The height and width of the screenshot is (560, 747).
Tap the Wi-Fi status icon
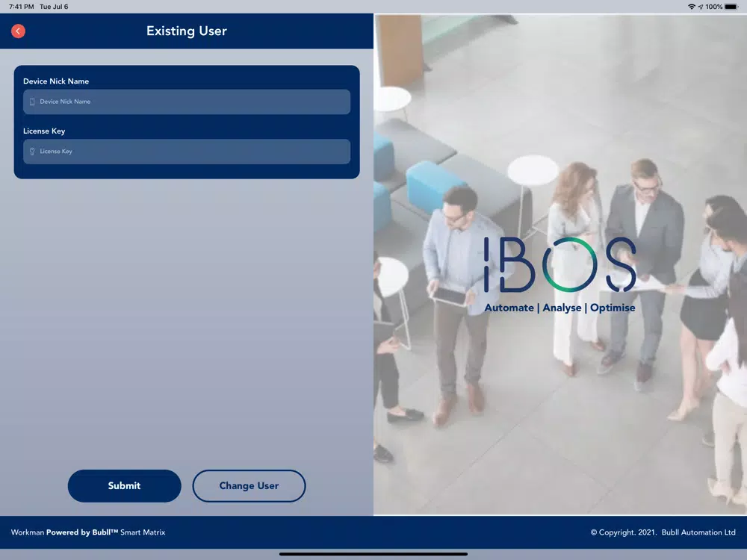coord(691,7)
